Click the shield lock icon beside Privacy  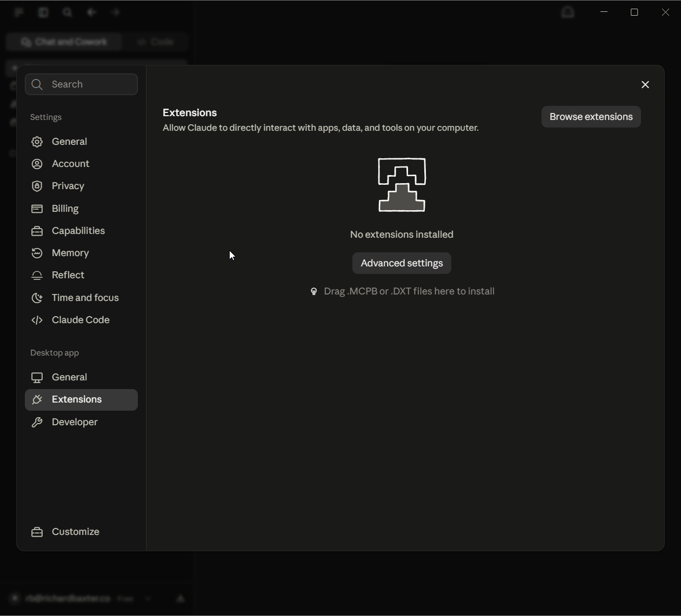coord(37,186)
